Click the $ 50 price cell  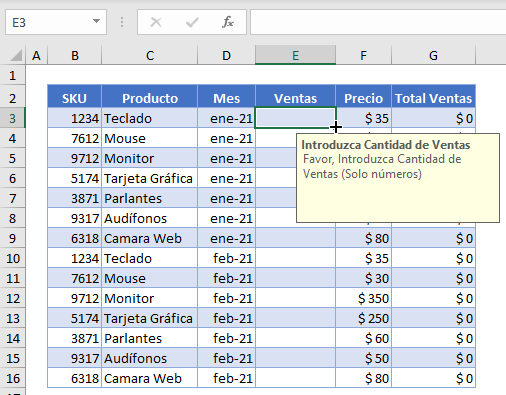point(363,358)
